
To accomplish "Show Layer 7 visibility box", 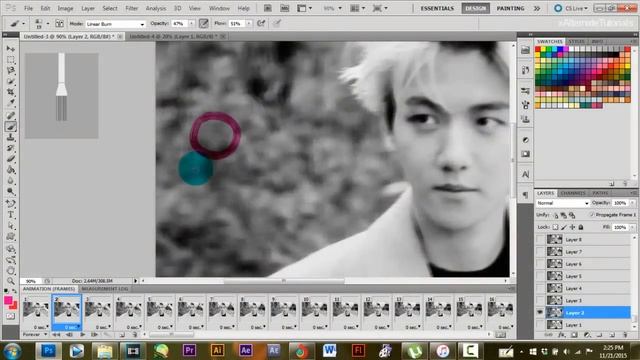I will (540, 252).
